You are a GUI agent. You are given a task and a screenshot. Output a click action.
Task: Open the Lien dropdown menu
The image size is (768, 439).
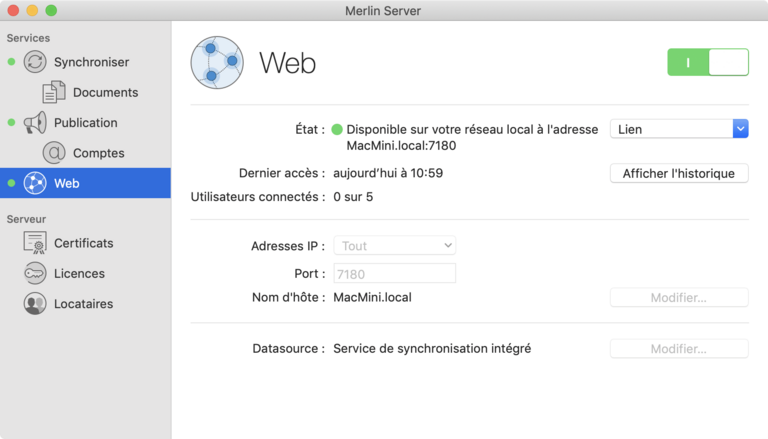point(679,129)
